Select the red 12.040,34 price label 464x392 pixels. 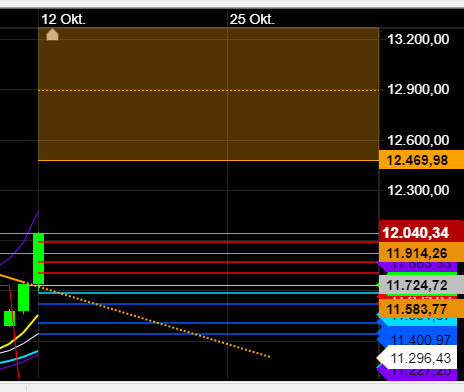(x=421, y=232)
